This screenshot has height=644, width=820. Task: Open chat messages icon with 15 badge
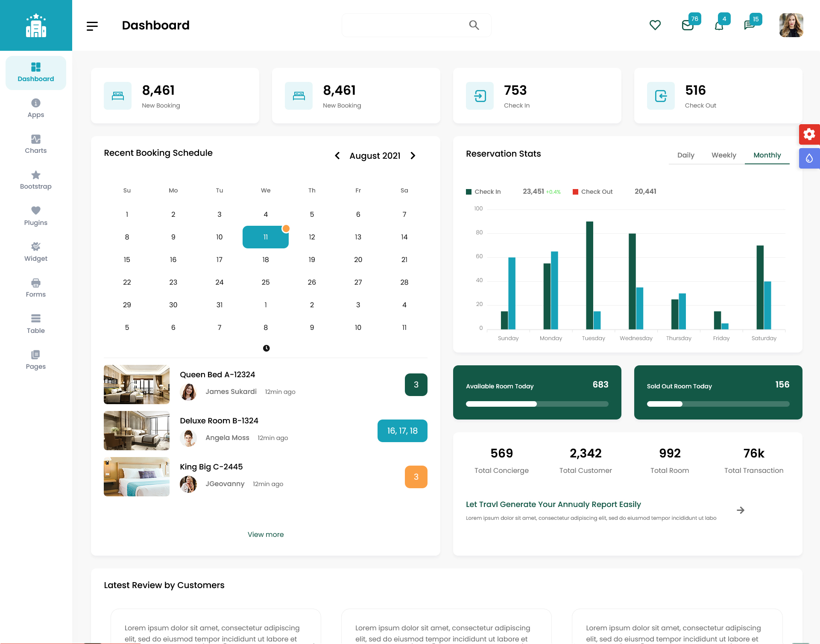pos(749,25)
